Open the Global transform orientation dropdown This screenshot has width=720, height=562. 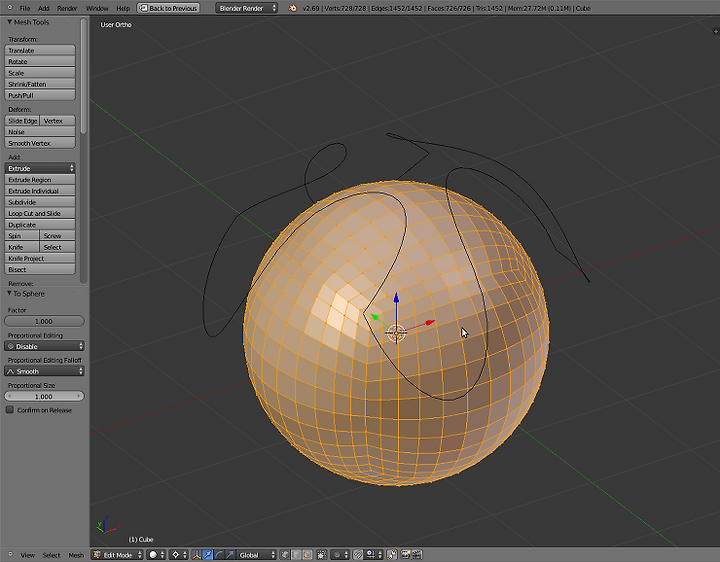click(257, 555)
